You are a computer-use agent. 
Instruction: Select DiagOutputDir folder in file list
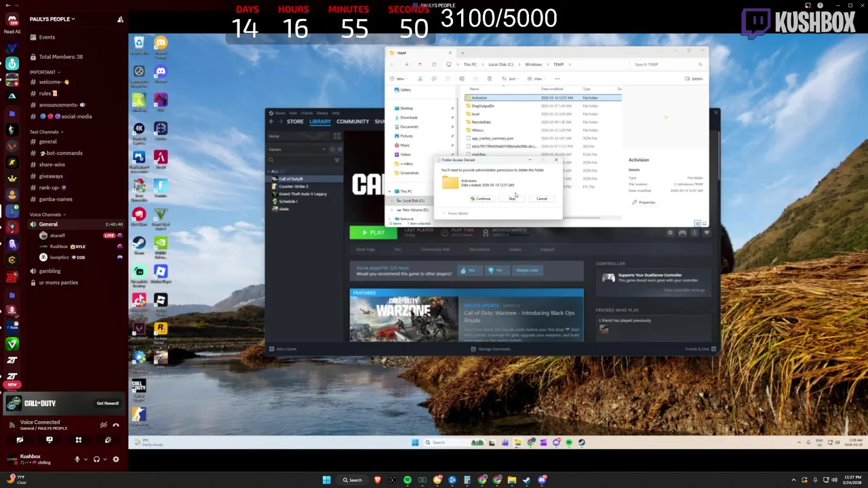[x=483, y=106]
